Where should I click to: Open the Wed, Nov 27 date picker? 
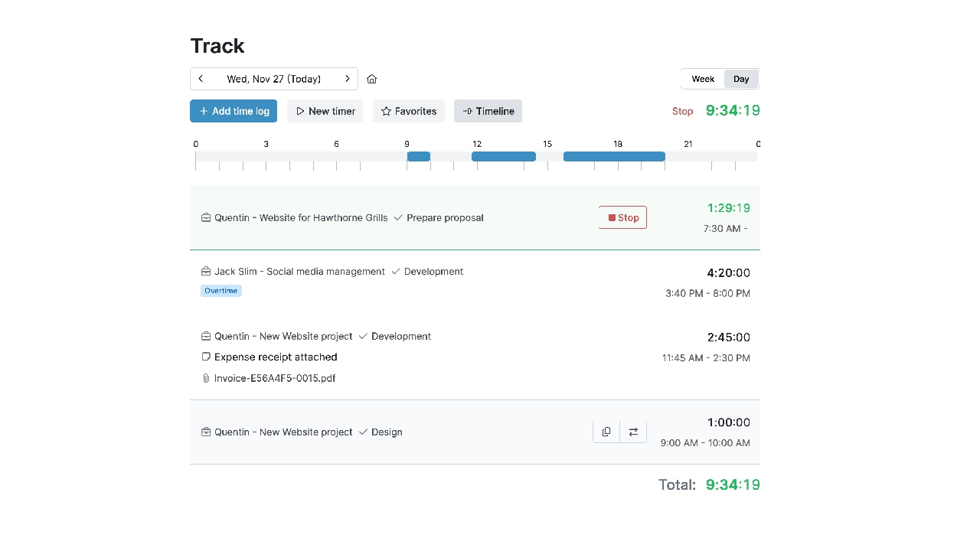(x=273, y=79)
